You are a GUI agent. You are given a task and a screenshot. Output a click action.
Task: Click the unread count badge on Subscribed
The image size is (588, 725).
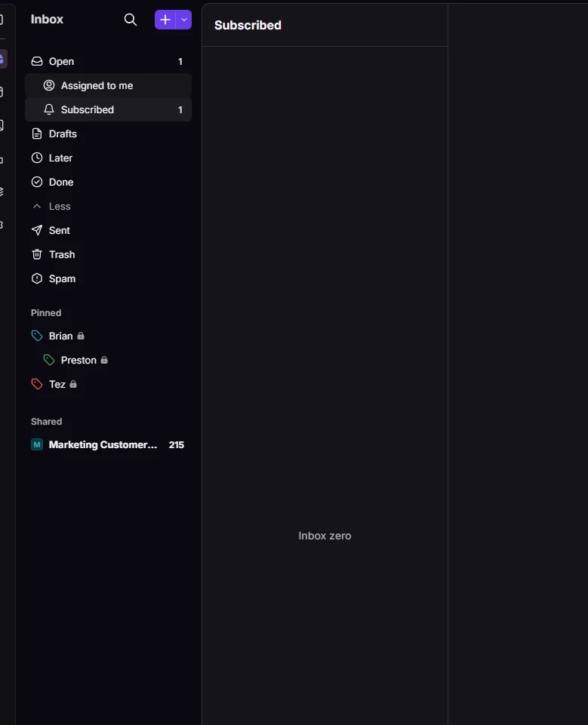click(180, 109)
